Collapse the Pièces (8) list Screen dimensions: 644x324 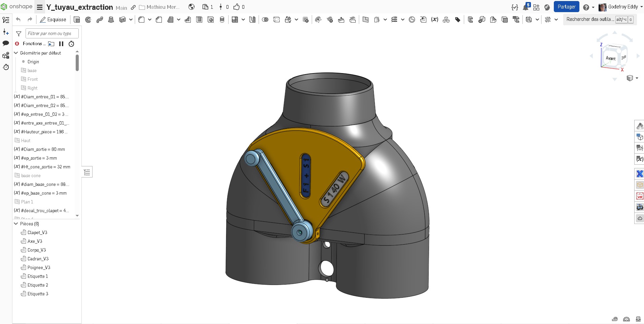[x=16, y=224]
